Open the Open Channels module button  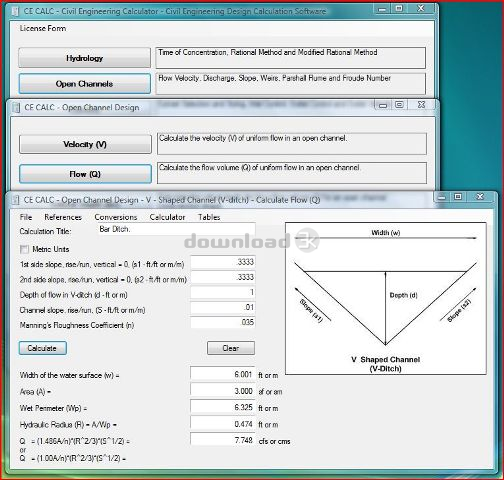tap(84, 84)
